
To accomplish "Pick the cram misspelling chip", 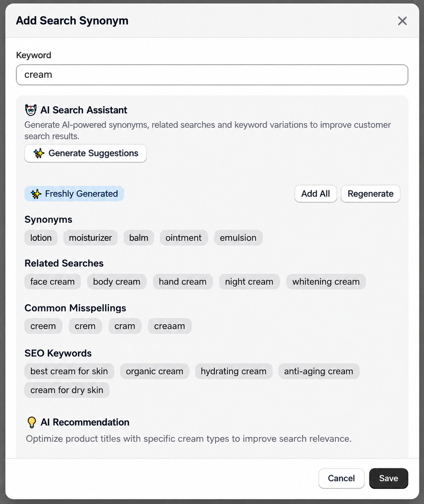I will (x=125, y=326).
